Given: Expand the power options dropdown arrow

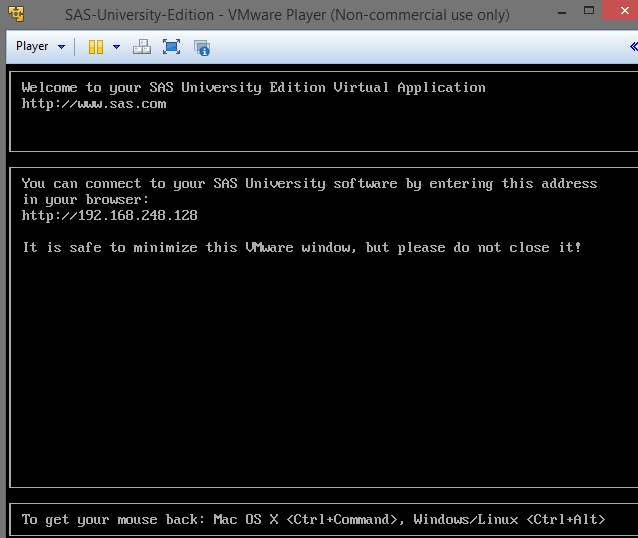Looking at the screenshot, I should tap(116, 47).
